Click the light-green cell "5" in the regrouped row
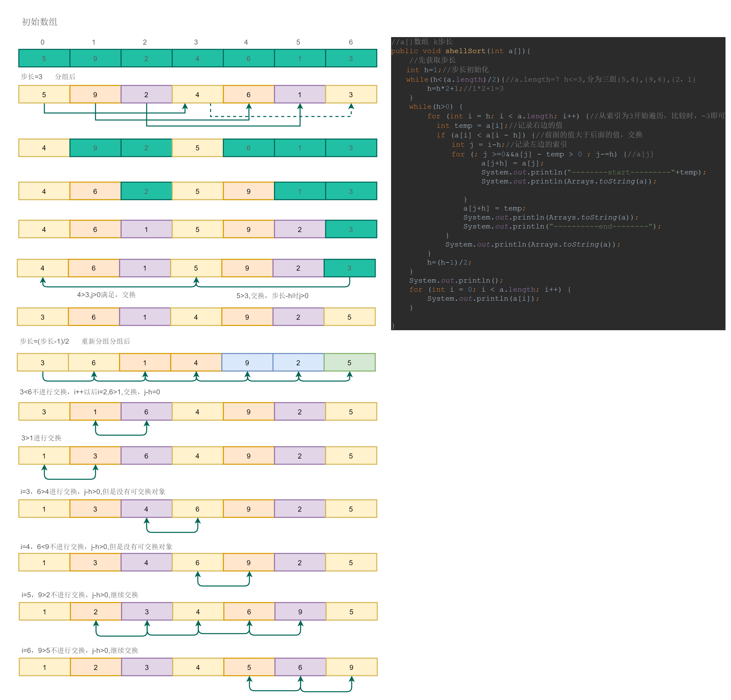Viewport: 731px width, 700px height. pyautogui.click(x=349, y=362)
